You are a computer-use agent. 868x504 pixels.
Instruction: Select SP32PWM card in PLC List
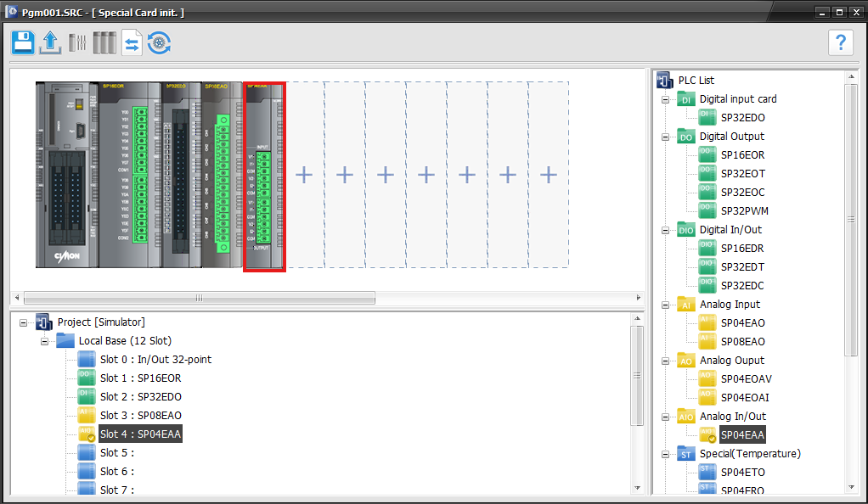pos(745,210)
